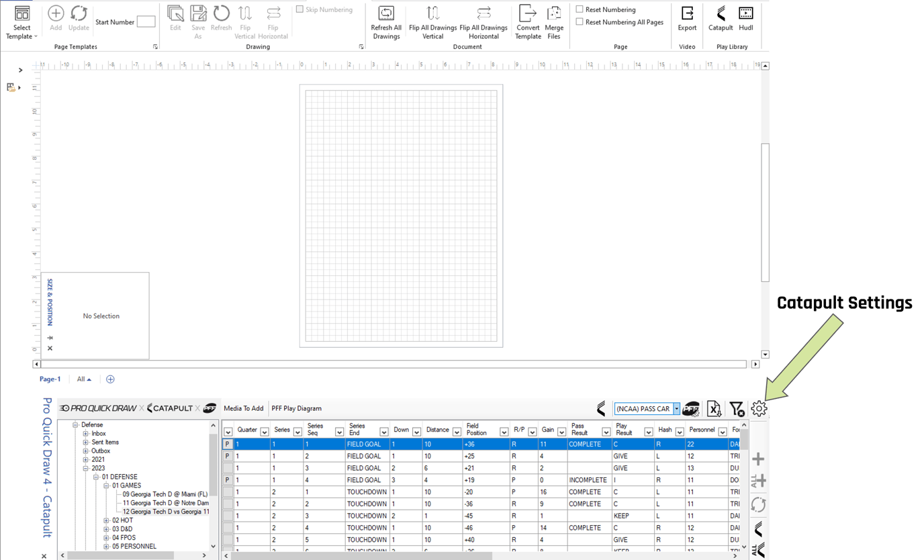This screenshot has width=924, height=560.
Task: Click inside the Start Number input field
Action: 146,21
